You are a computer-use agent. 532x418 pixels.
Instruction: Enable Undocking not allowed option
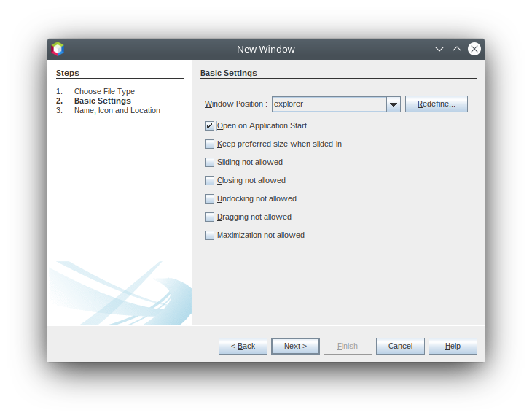click(210, 199)
